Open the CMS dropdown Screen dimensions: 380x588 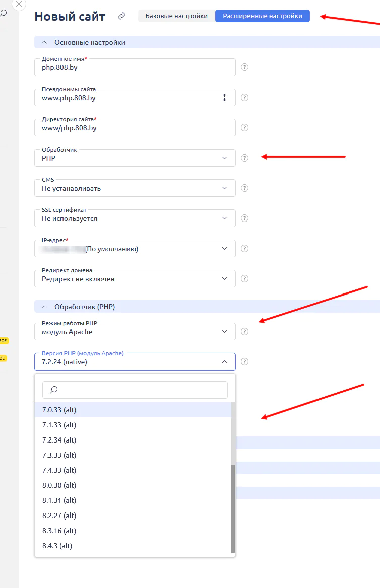135,188
